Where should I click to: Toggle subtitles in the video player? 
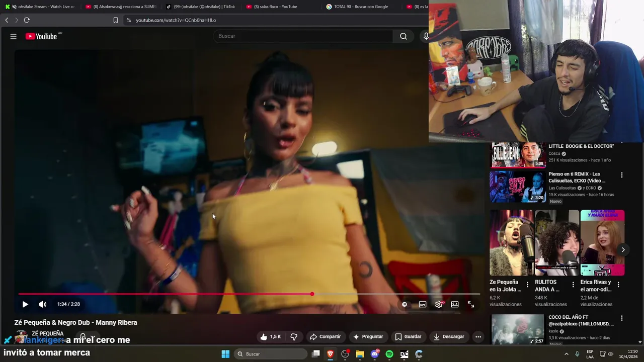423,304
